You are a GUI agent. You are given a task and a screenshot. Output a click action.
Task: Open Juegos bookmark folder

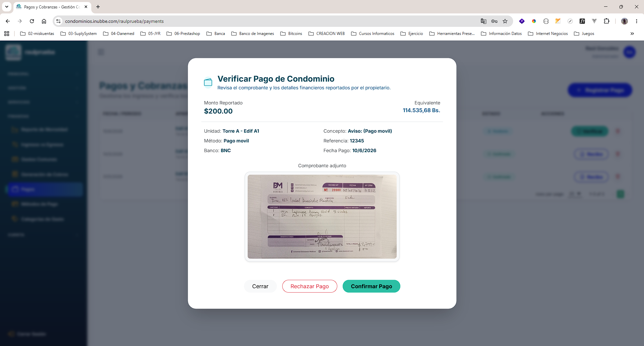tap(584, 34)
